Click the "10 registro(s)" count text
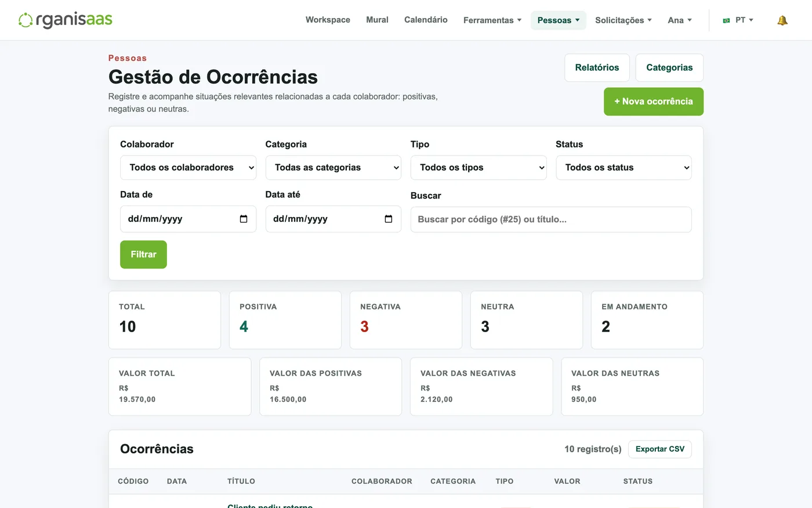Screen dimensions: 812x508 click(593, 449)
